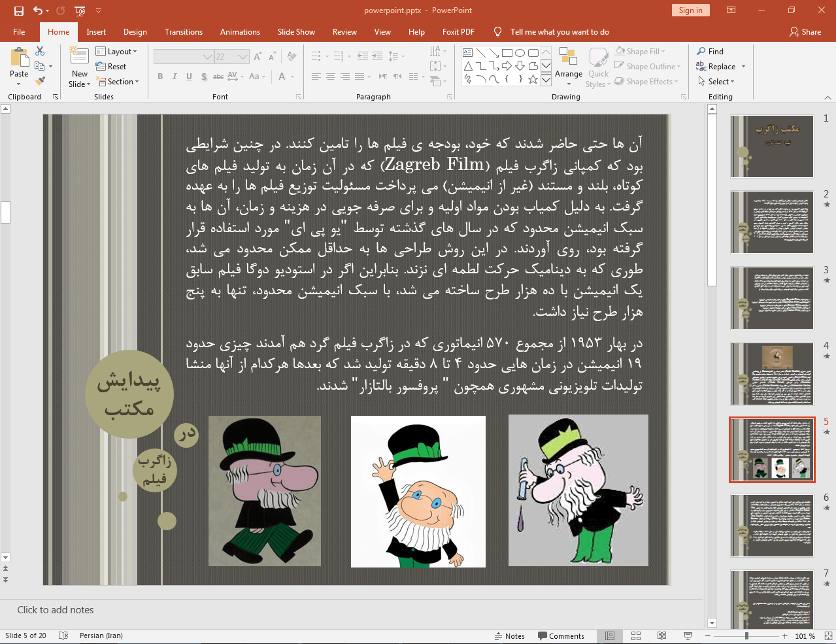Choose the oval shape in the shapes gallery

(520, 53)
